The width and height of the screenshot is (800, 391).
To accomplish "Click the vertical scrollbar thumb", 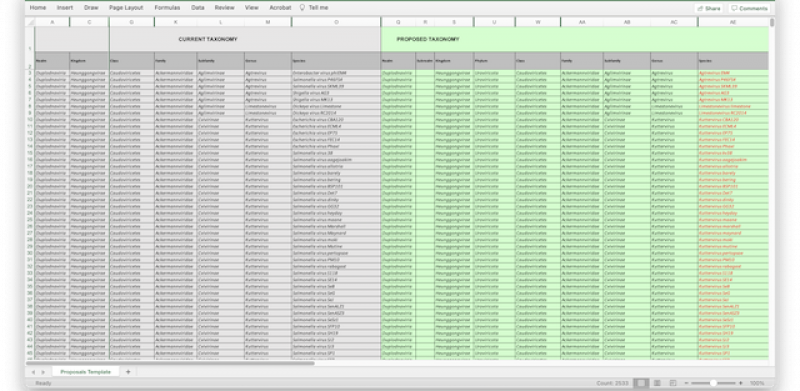I will [772, 22].
